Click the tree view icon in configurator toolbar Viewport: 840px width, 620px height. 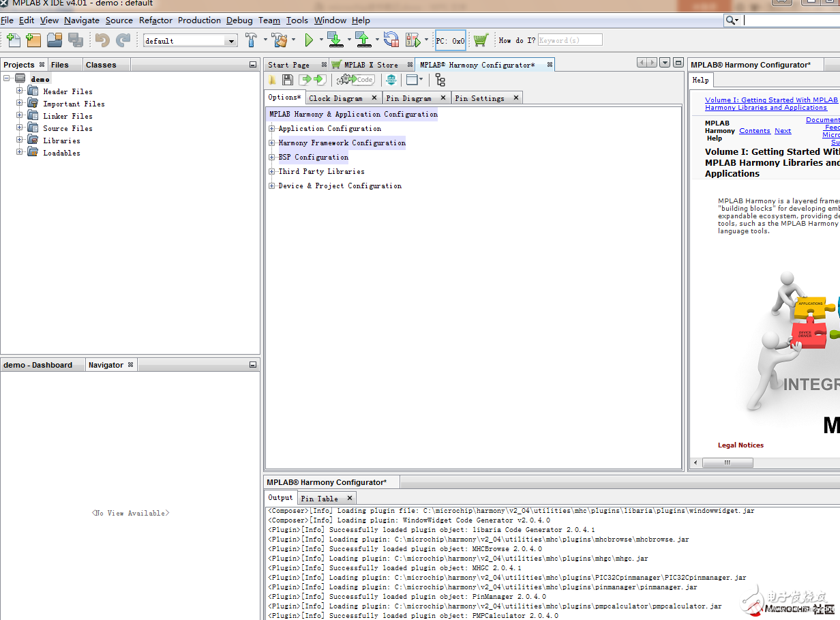[440, 80]
